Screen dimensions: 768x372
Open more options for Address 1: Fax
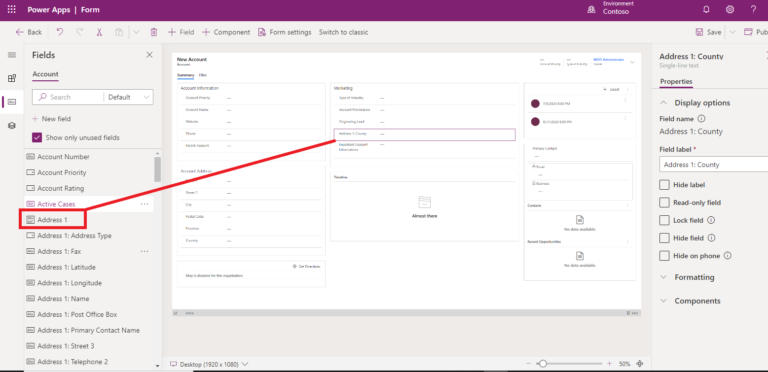coord(144,251)
